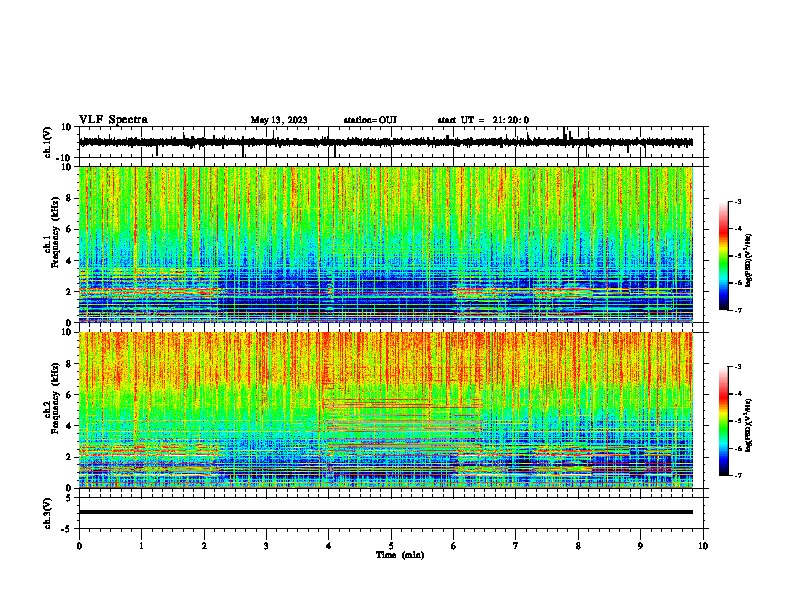
Task: Click the ch.1 spectrogram panel
Action: coord(391,244)
